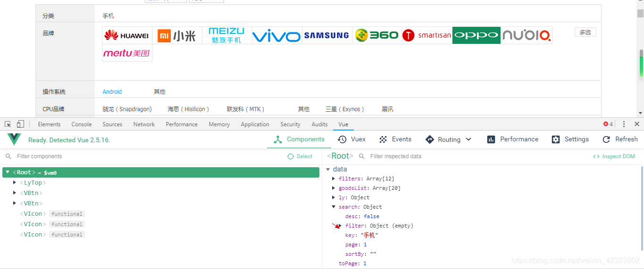
Task: Select 其他 in the CPU brand row
Action: pos(304,109)
